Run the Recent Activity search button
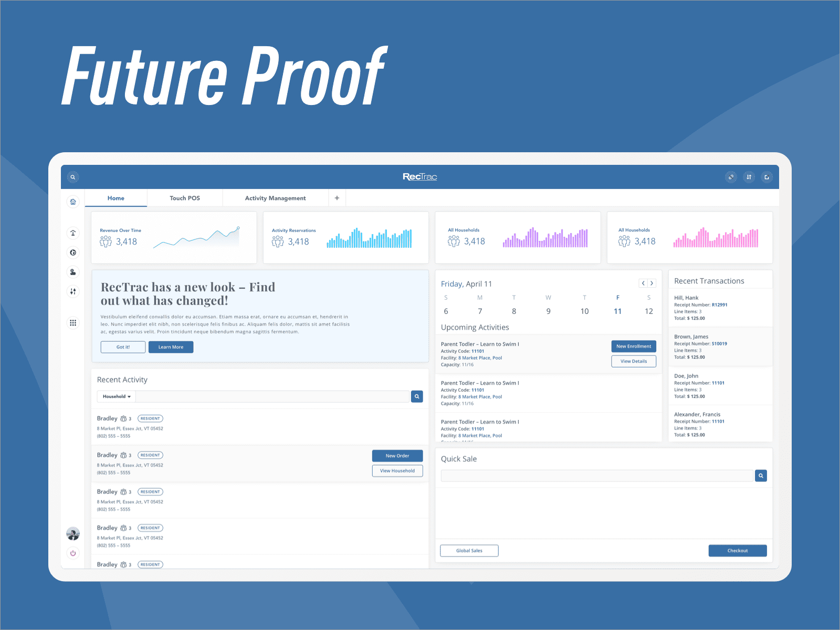The width and height of the screenshot is (840, 630). (x=417, y=396)
